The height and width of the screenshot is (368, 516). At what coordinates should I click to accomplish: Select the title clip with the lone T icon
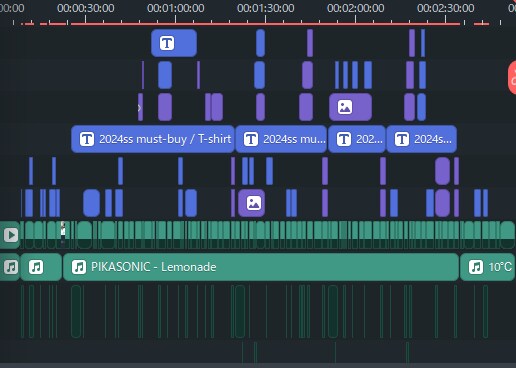[174, 43]
